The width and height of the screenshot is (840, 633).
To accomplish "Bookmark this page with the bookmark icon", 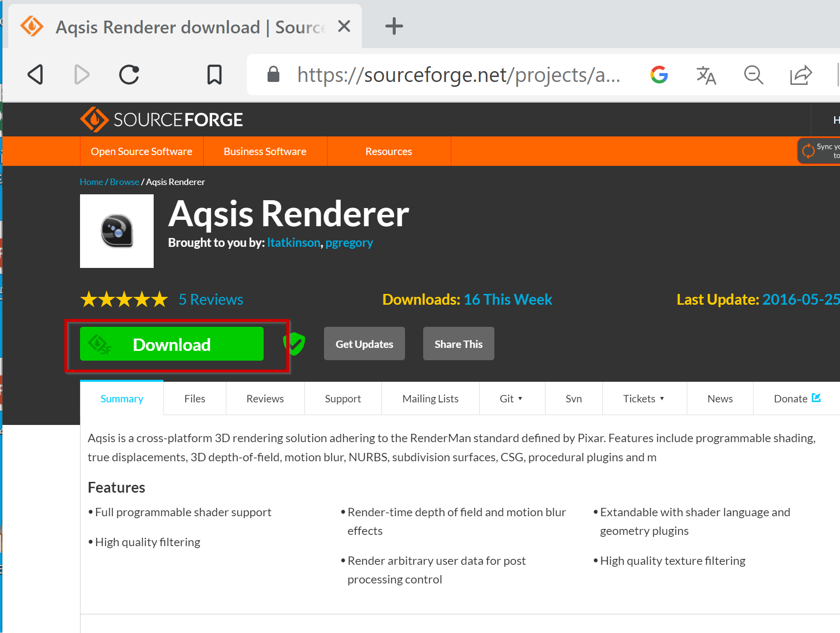I will 215,75.
